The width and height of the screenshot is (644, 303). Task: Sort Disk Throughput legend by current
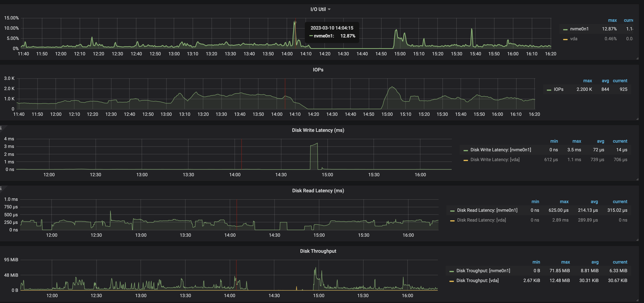pyautogui.click(x=620, y=262)
